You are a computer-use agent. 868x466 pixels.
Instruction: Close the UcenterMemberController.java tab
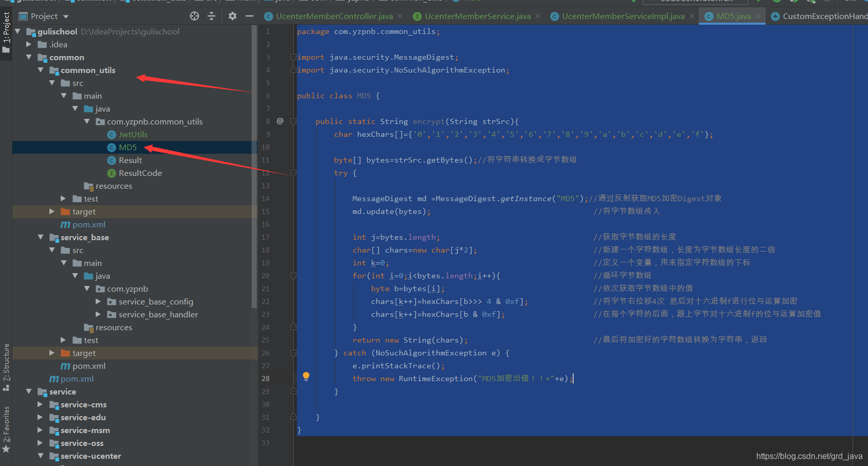[400, 16]
